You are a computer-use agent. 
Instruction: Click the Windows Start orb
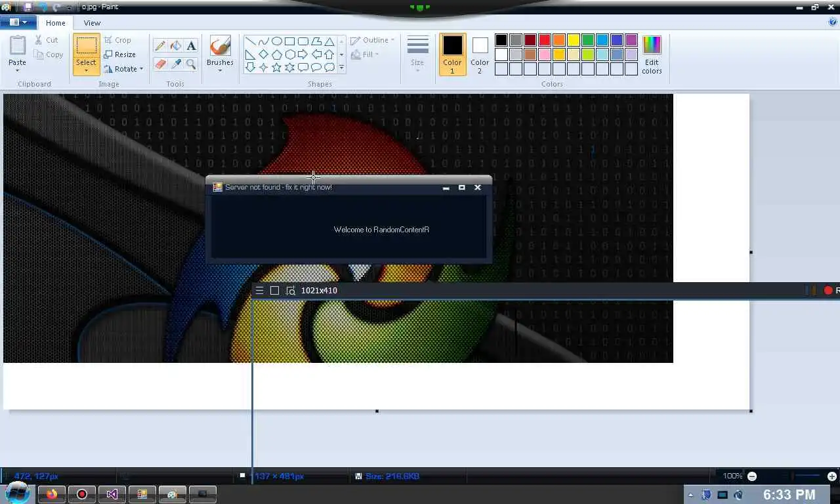18,493
